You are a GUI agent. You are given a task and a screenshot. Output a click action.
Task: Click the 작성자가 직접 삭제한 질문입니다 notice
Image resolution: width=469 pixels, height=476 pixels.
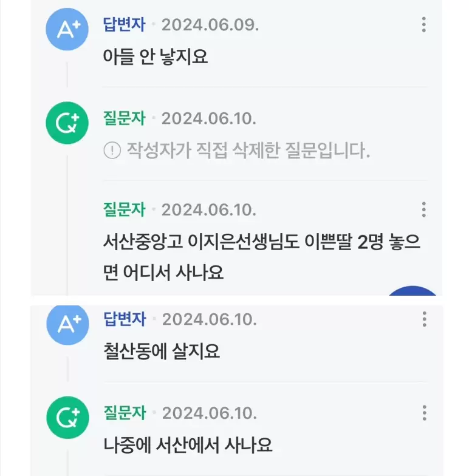[237, 151]
